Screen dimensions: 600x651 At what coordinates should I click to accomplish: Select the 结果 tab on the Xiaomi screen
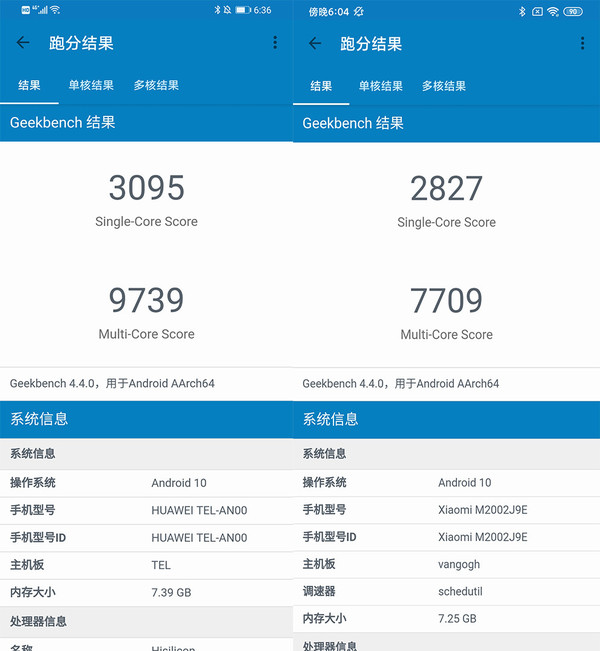click(321, 86)
